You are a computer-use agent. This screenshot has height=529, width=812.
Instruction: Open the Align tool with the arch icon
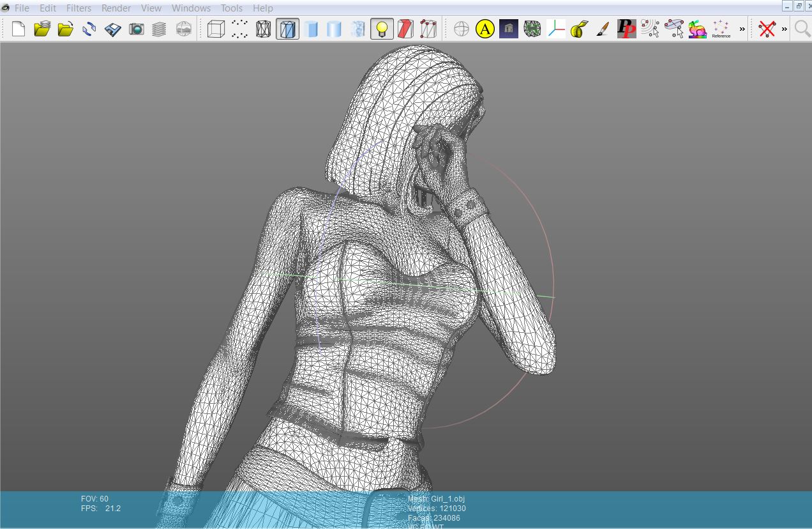509,29
